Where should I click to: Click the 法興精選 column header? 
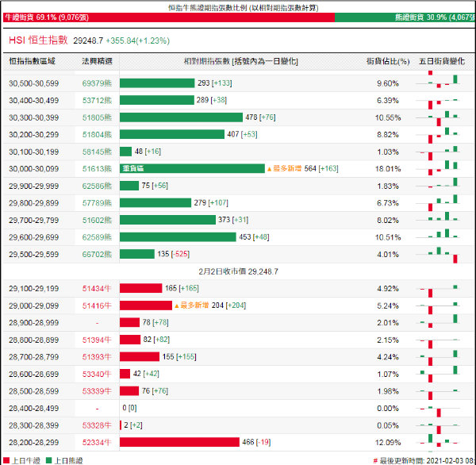click(x=97, y=61)
